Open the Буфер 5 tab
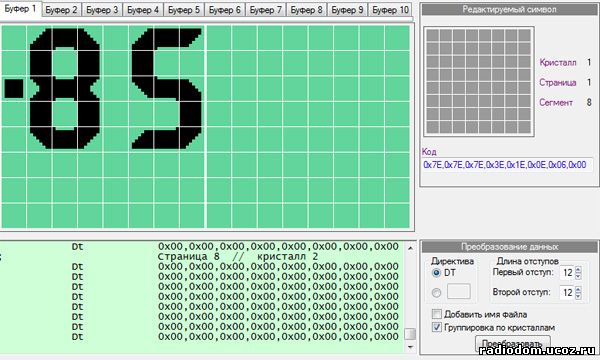600x360 pixels. pos(184,10)
